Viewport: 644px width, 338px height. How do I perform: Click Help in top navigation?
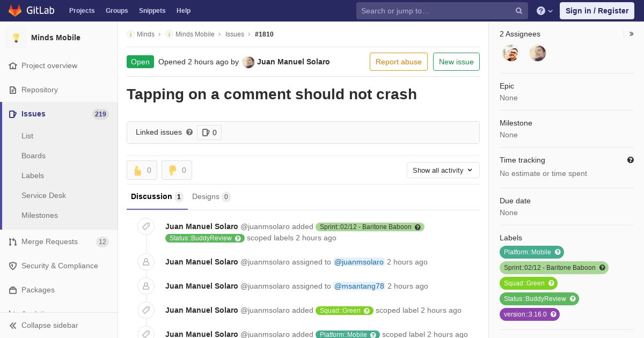[x=184, y=11]
